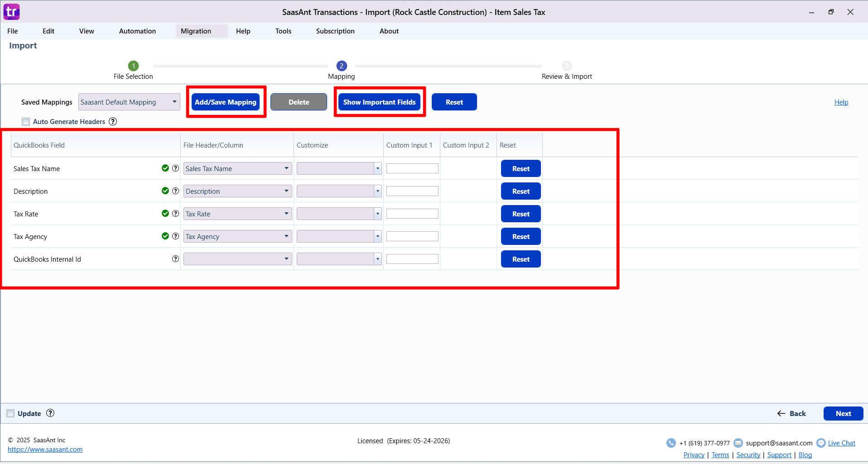Click help icon in Tax Agency row
The image size is (868, 464).
click(x=175, y=236)
